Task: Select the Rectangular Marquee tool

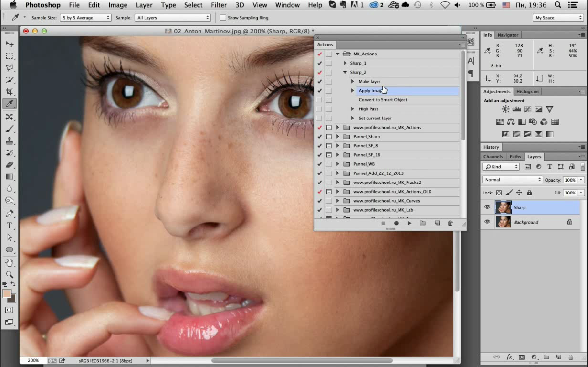Action: (9, 56)
